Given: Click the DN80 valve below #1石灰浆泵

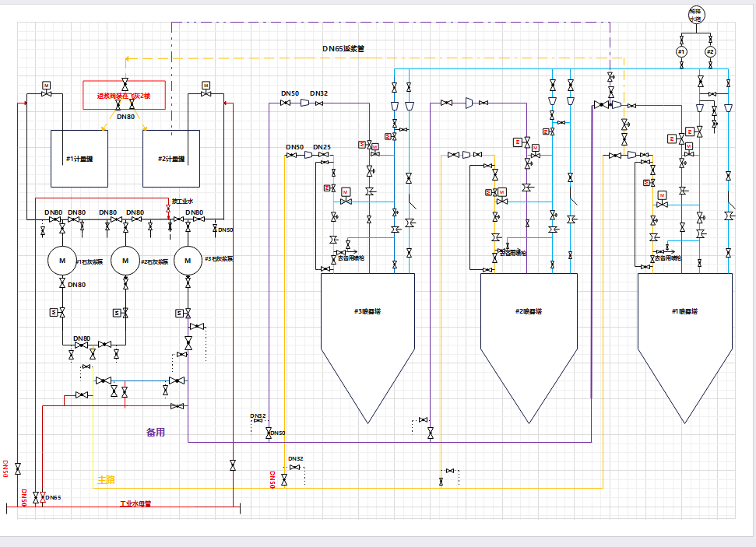Looking at the screenshot, I should pyautogui.click(x=62, y=283).
